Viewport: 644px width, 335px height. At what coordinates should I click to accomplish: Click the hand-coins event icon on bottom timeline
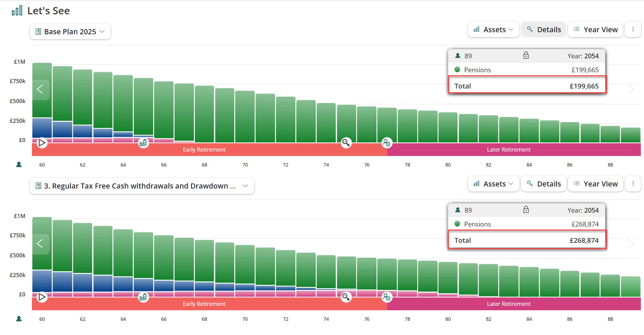[144, 297]
